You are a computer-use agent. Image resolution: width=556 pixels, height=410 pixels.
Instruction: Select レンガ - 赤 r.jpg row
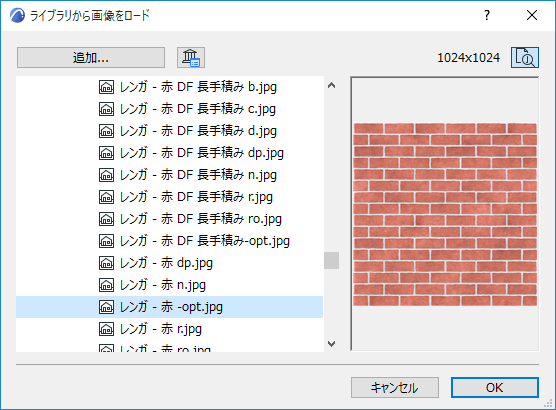pos(169,329)
